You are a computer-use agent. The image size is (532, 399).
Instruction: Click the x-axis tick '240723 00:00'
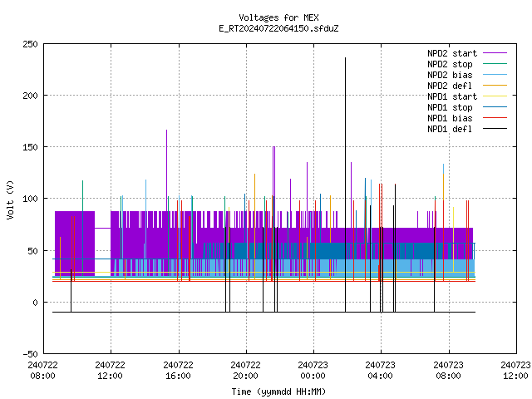pyautogui.click(x=313, y=371)
